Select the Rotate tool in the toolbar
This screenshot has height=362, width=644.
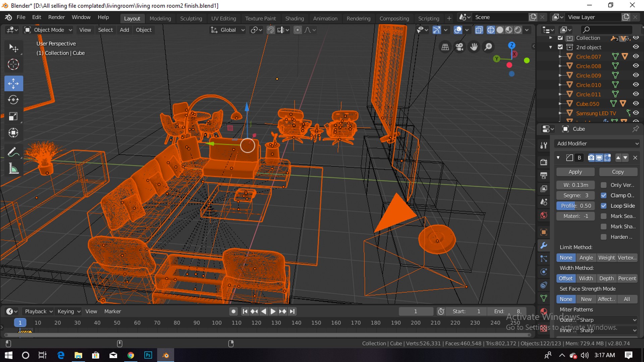coord(13,100)
